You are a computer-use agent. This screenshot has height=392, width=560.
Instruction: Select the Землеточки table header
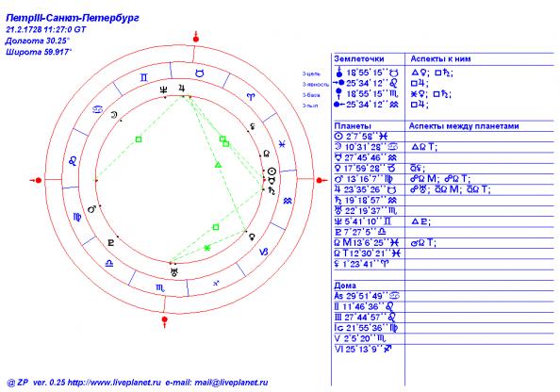pyautogui.click(x=359, y=59)
